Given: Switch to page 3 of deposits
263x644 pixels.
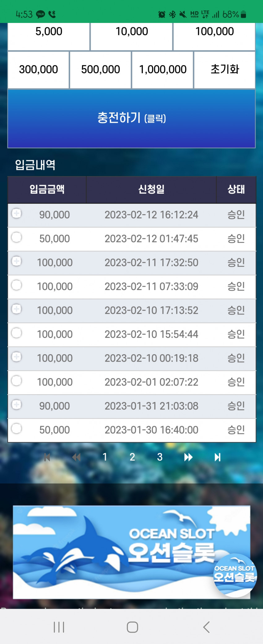Looking at the screenshot, I should click(x=160, y=457).
